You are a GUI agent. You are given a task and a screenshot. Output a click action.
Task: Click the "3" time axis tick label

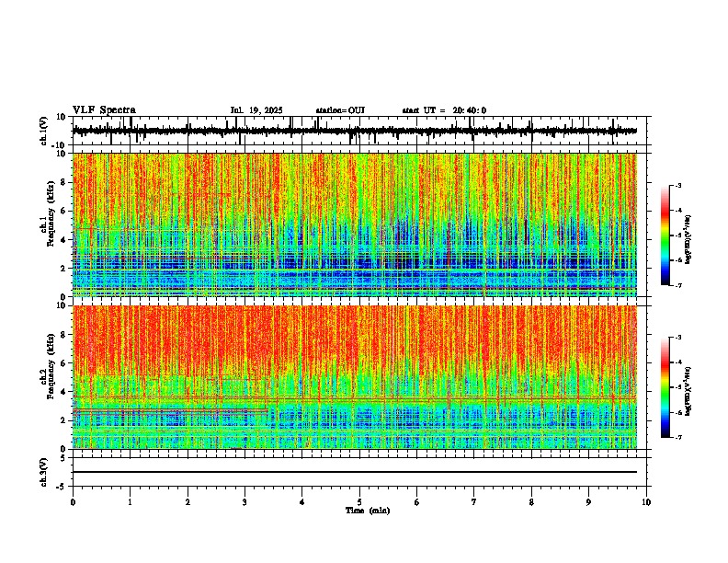point(245,502)
